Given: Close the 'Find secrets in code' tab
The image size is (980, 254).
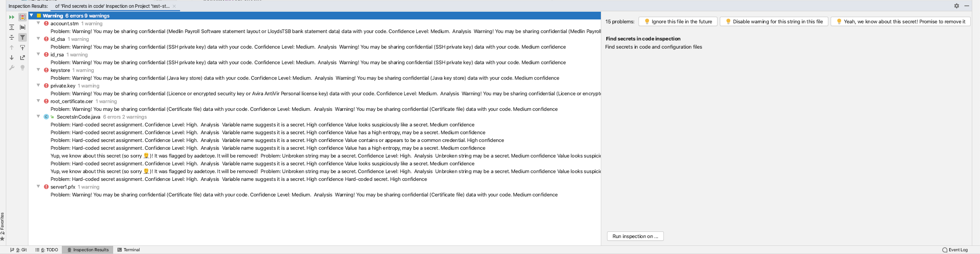Looking at the screenshot, I should tap(174, 6).
